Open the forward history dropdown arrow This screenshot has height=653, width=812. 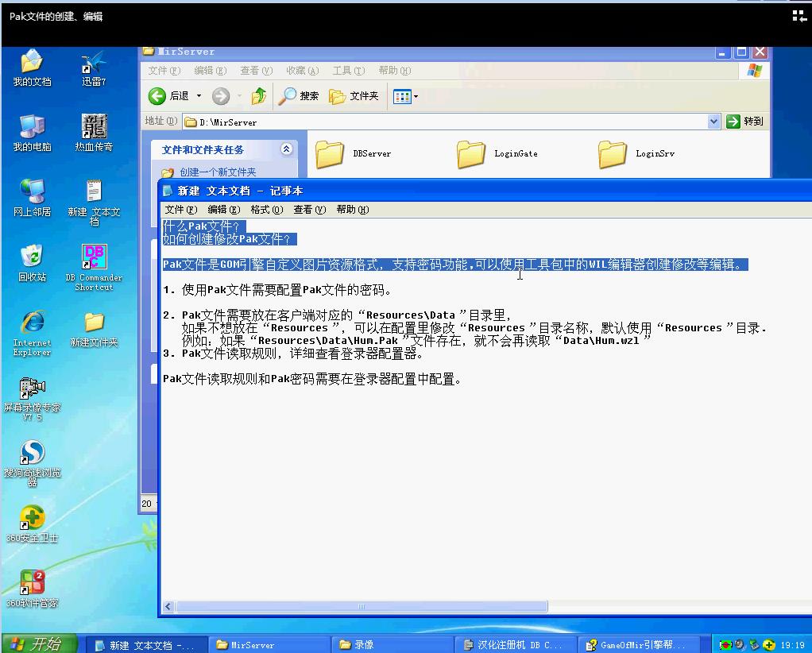(x=239, y=96)
